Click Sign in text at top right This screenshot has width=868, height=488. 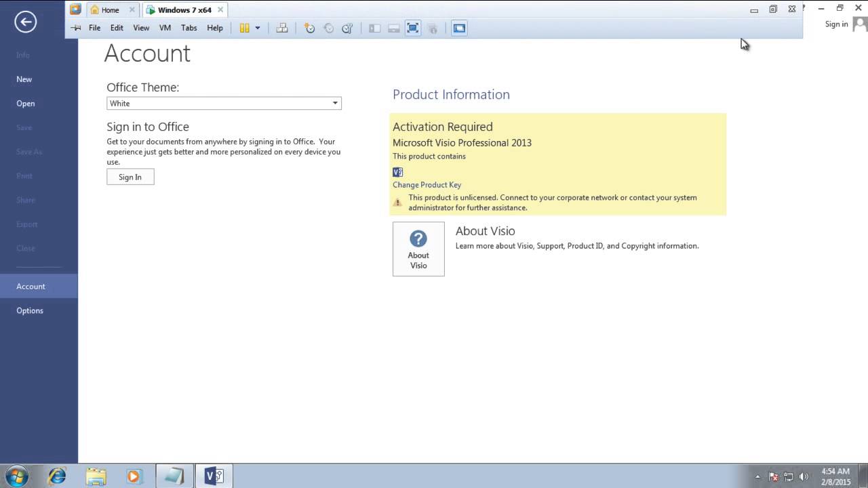click(836, 24)
